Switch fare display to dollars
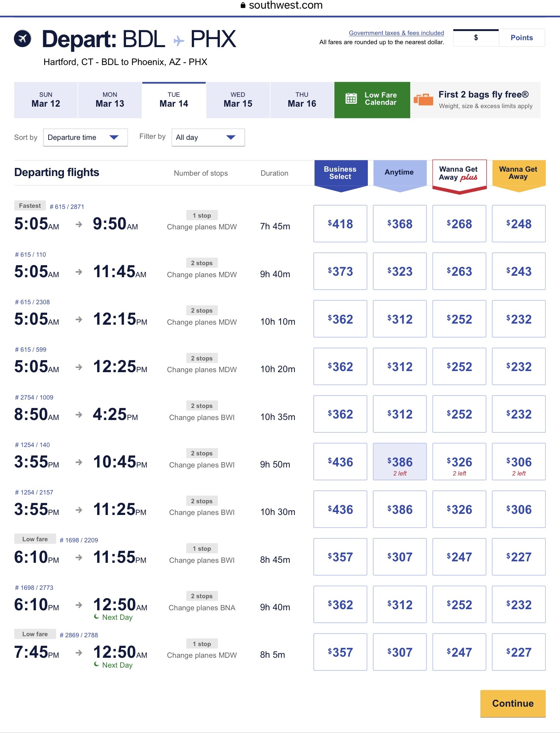 [476, 38]
